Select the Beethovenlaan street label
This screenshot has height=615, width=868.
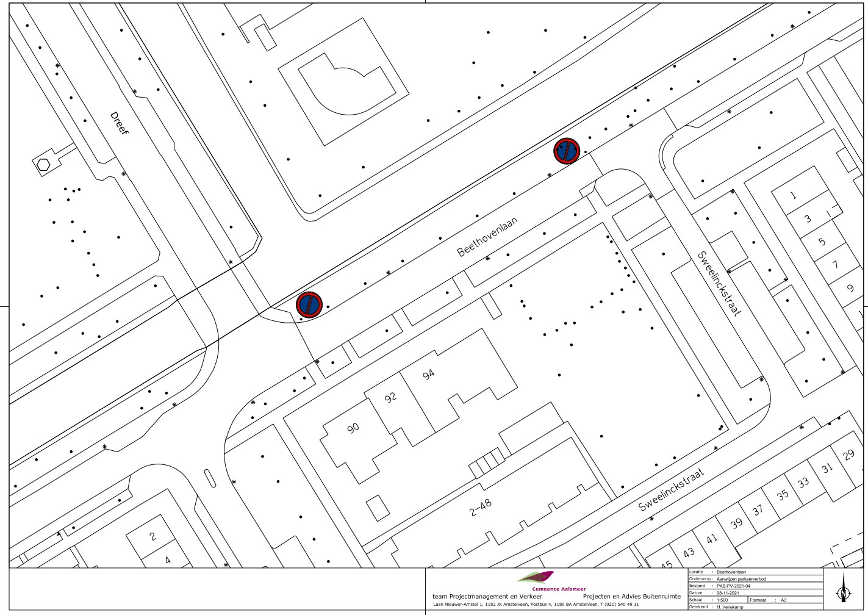[487, 237]
